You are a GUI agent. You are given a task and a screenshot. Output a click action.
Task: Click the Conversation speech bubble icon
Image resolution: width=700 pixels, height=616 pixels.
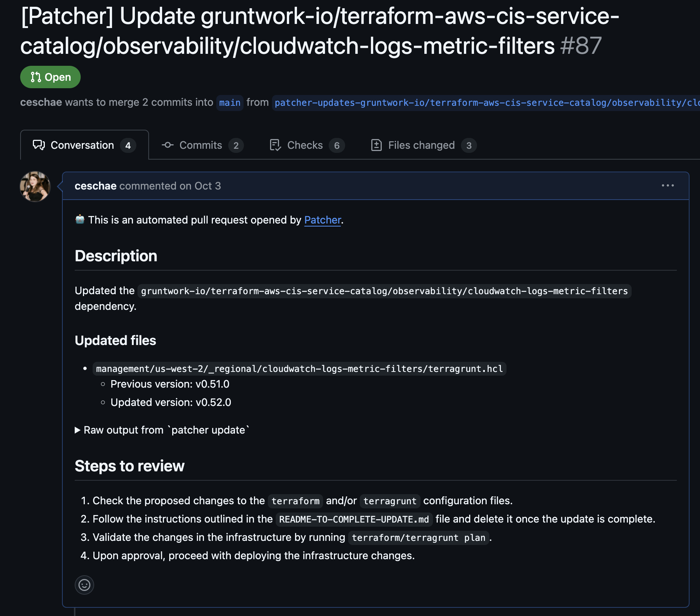(39, 145)
